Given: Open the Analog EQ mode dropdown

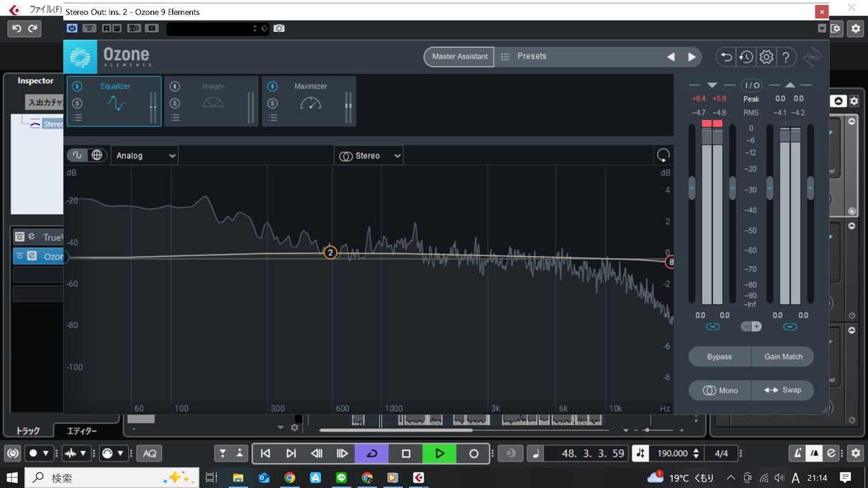Looking at the screenshot, I should tap(144, 156).
